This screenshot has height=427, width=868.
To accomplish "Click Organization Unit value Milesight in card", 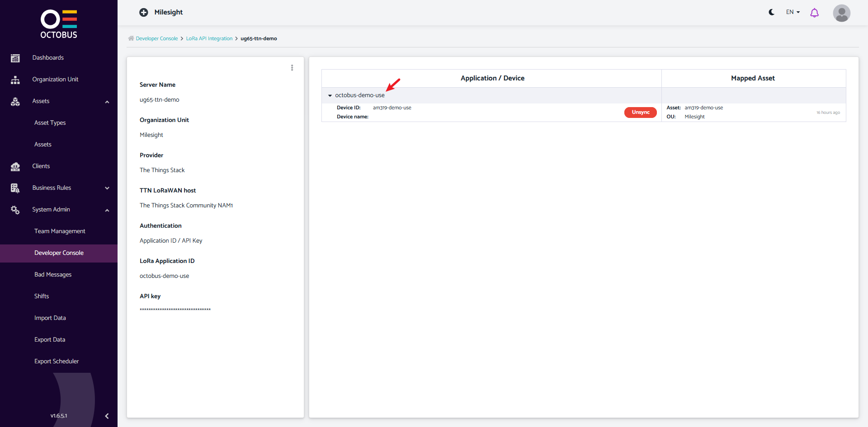I will click(x=151, y=135).
